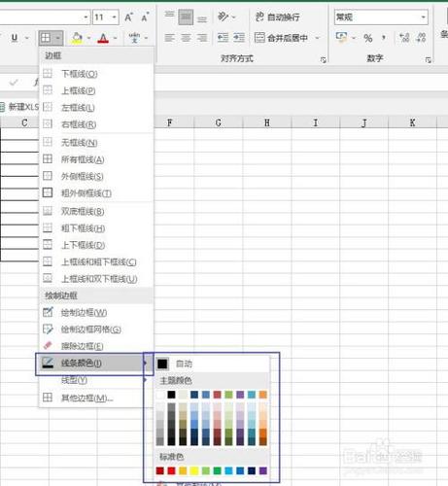The image size is (448, 486).
Task: Pick the standard purple color swatch
Action: point(263,470)
